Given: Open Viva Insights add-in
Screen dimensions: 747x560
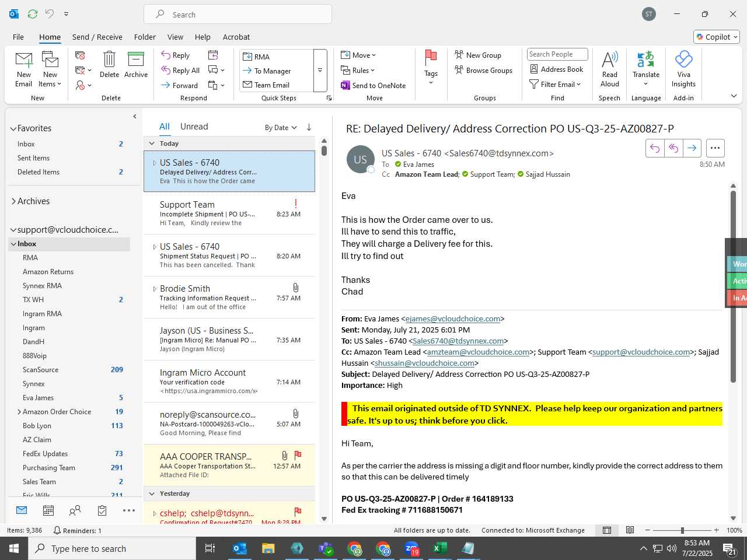Looking at the screenshot, I should point(683,69).
